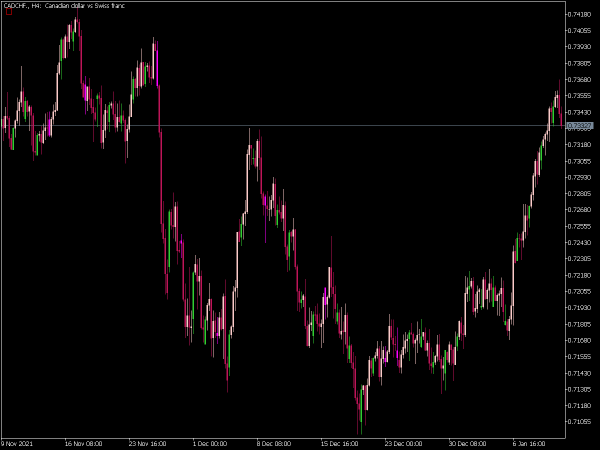Click the 0.71805 price axis label
The height and width of the screenshot is (450, 600).
click(x=579, y=324)
